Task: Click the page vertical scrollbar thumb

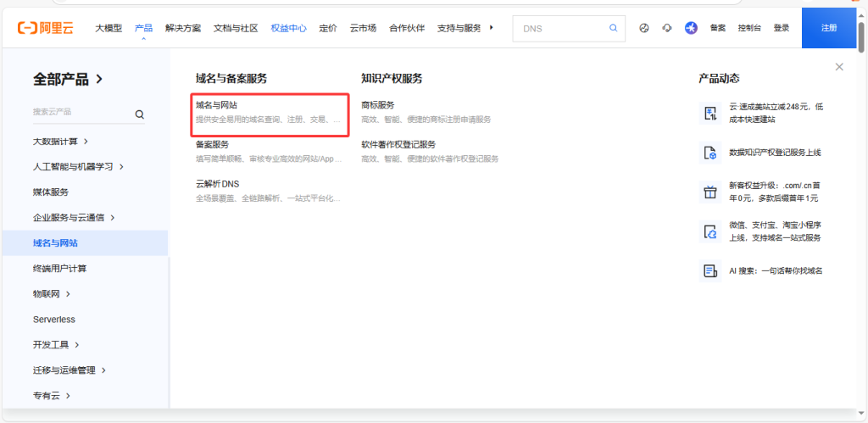Action: pos(861,37)
